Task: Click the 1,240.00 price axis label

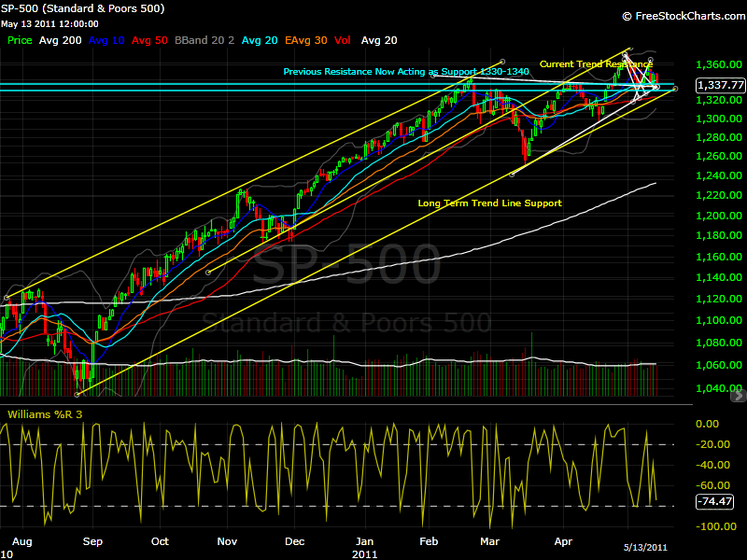Action: click(x=719, y=175)
